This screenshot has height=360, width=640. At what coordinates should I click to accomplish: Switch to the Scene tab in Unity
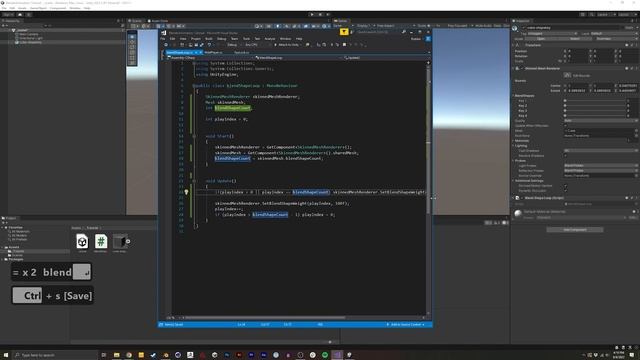136,20
